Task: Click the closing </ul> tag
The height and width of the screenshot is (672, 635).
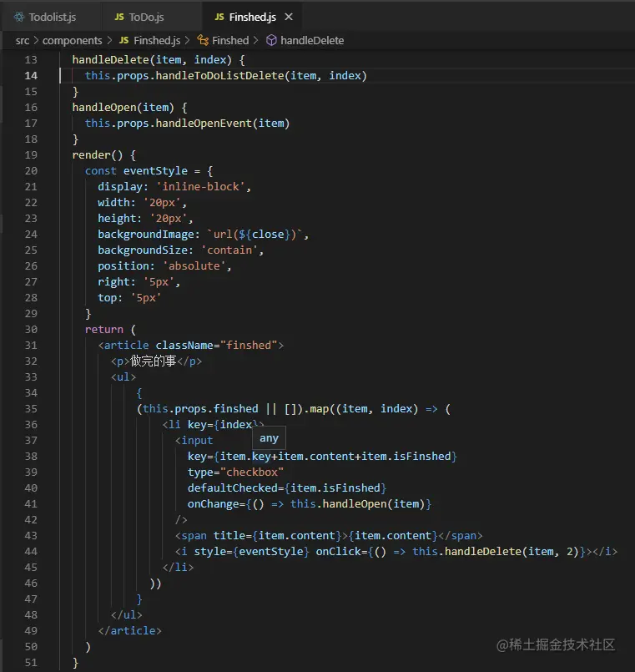Action: coord(126,615)
